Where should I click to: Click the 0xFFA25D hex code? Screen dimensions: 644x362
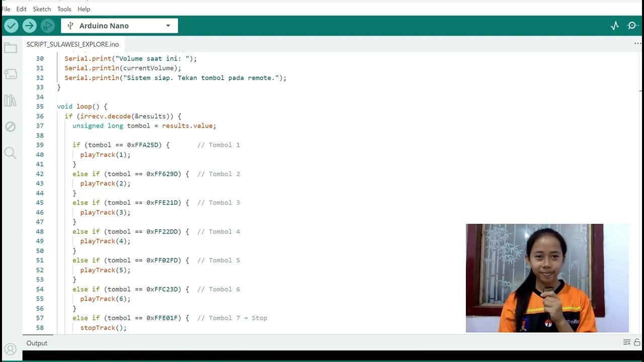click(142, 145)
